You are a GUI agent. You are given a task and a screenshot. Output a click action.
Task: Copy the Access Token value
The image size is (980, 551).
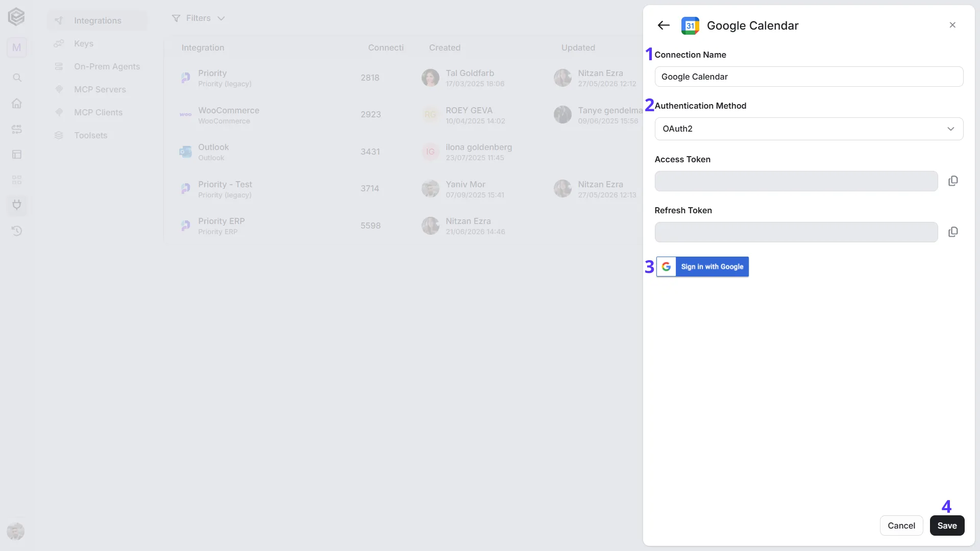pyautogui.click(x=953, y=181)
